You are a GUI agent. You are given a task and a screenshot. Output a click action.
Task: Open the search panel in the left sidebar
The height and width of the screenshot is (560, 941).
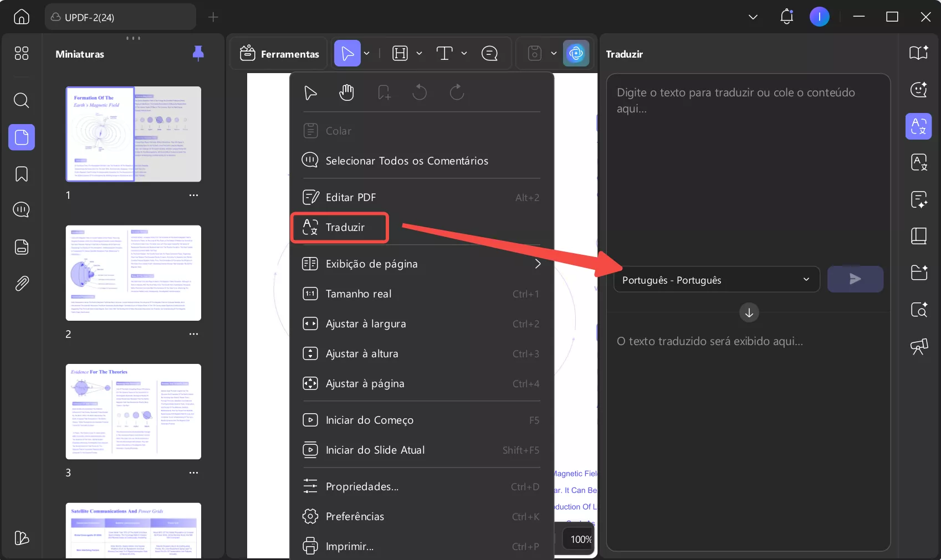tap(21, 101)
